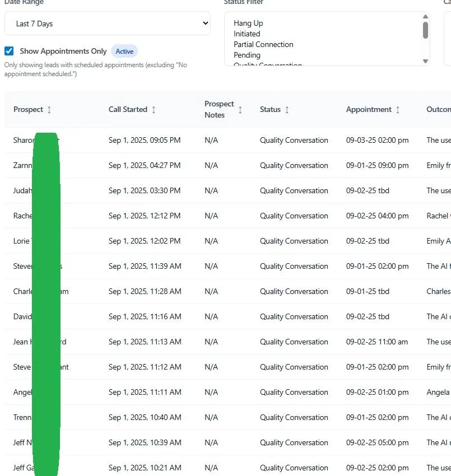Click appointment 09-03-25 02:00 pm
This screenshot has width=451, height=476.
pos(377,140)
